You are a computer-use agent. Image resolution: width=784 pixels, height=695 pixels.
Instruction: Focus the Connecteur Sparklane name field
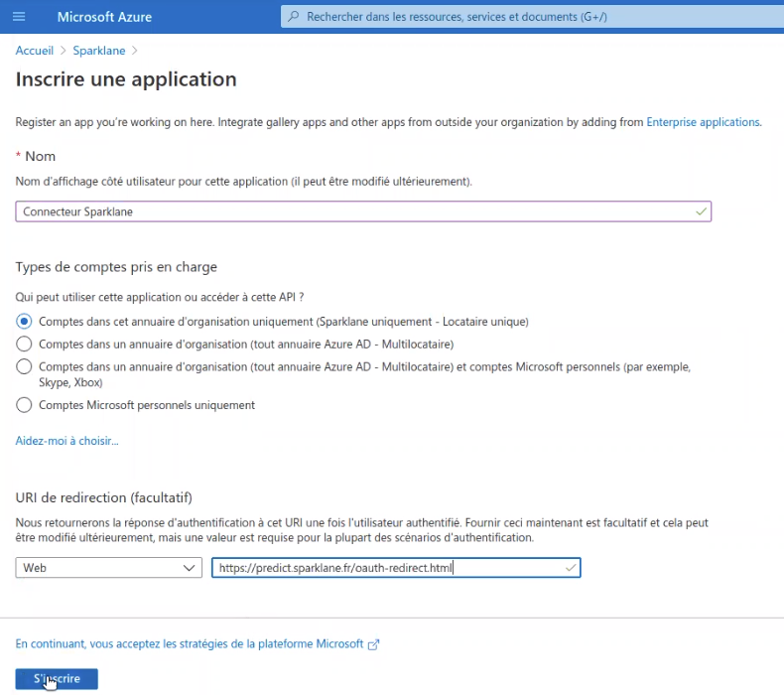(363, 211)
